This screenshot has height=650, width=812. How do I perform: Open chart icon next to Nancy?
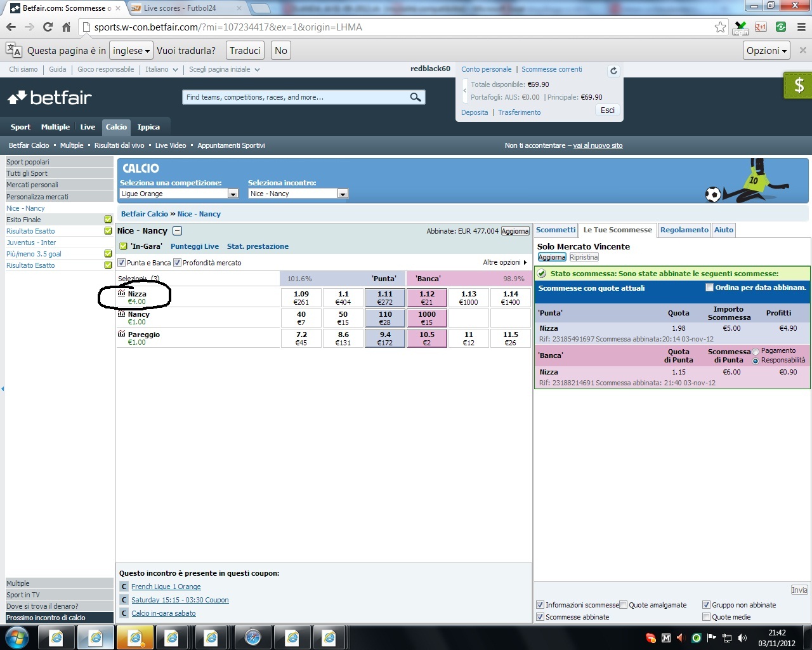pos(121,314)
